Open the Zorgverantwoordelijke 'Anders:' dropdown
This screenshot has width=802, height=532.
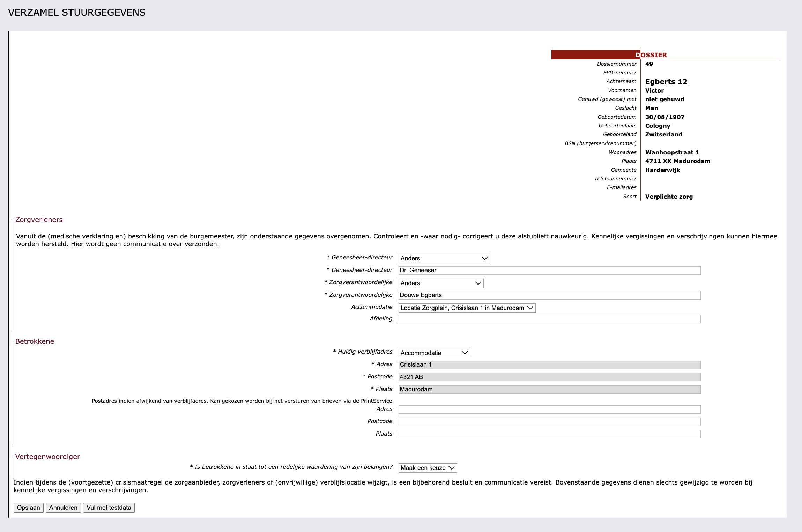coord(441,283)
